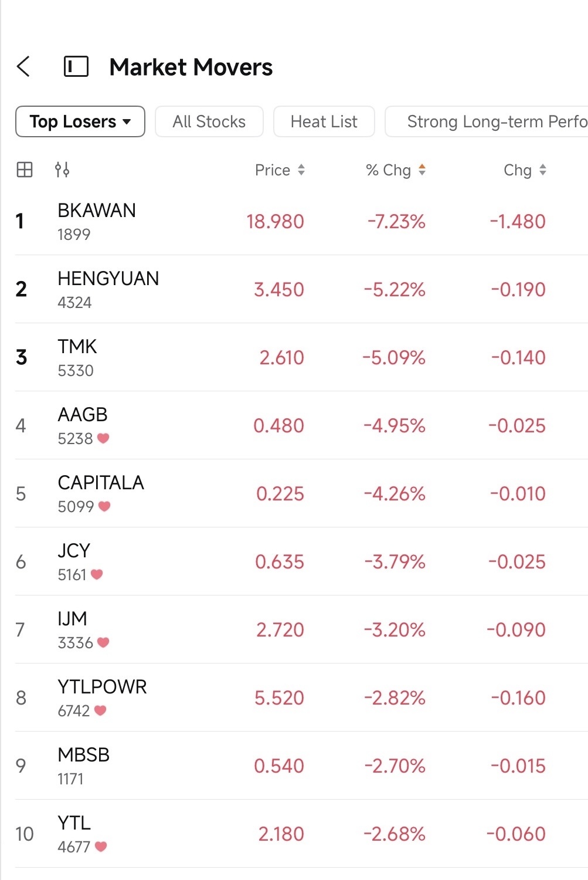Screen dimensions: 588x880
Task: Click the heart icon beside IJM 3336
Action: click(x=103, y=642)
